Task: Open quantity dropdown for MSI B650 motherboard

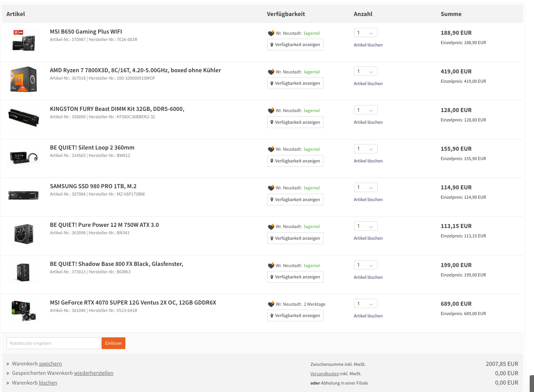Action: coord(366,33)
